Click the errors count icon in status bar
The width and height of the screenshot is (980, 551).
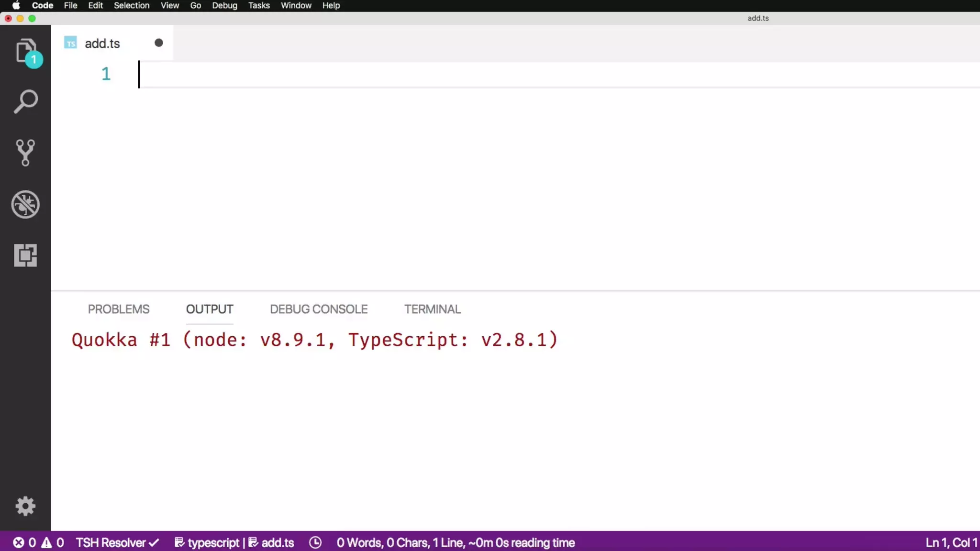click(19, 542)
